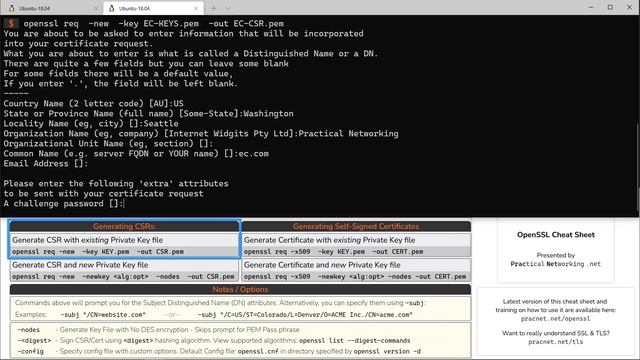640x360 pixels.
Task: Click 'openssl list --digest-commands' text
Action: [x=355, y=340]
